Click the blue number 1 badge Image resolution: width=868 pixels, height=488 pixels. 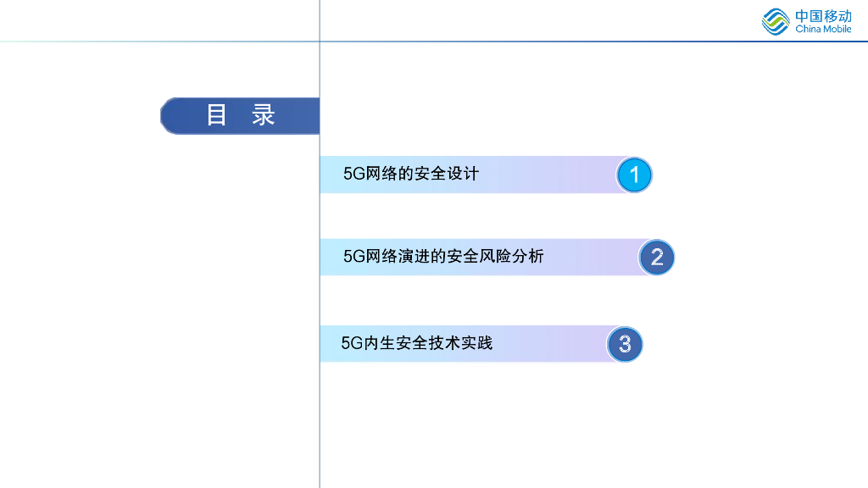point(634,175)
